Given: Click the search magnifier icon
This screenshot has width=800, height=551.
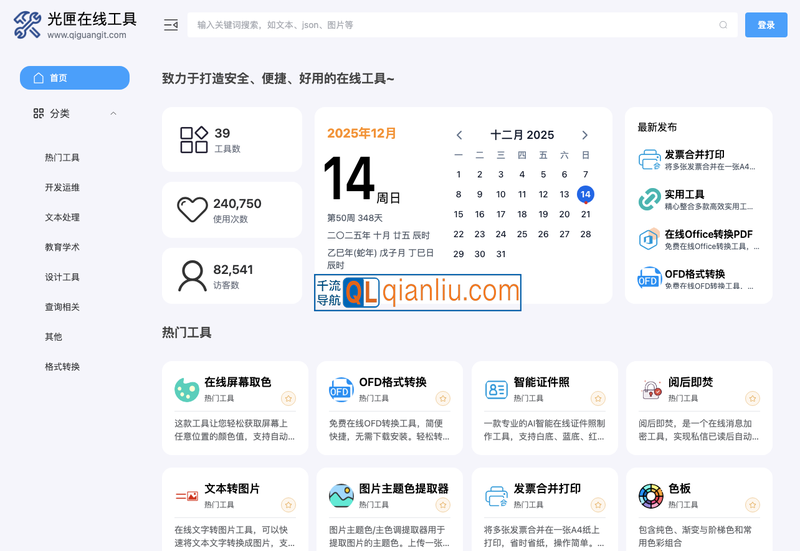Looking at the screenshot, I should click(x=723, y=25).
